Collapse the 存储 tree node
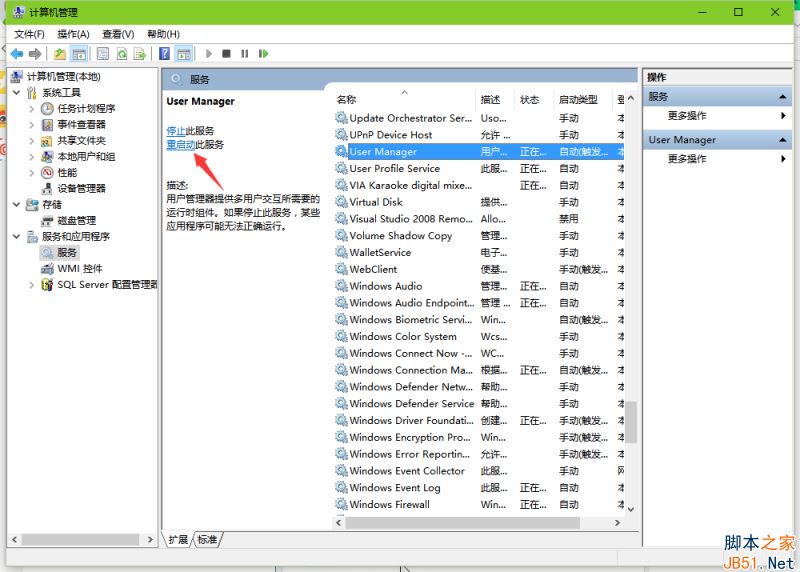 (16, 205)
